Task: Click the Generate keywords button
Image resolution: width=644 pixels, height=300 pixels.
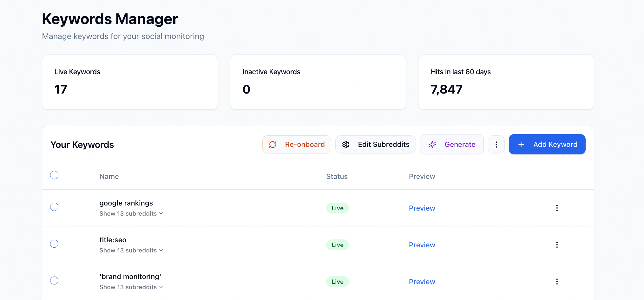Action: 452,144
